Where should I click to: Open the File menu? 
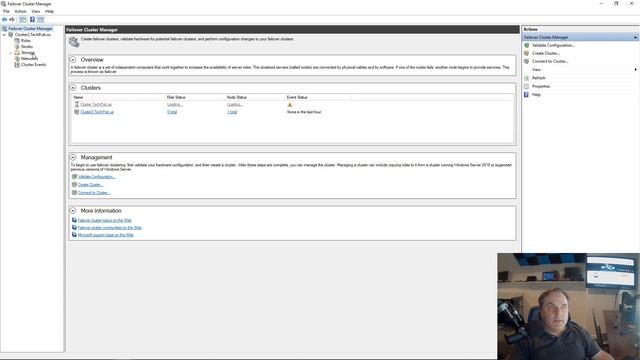6,11
